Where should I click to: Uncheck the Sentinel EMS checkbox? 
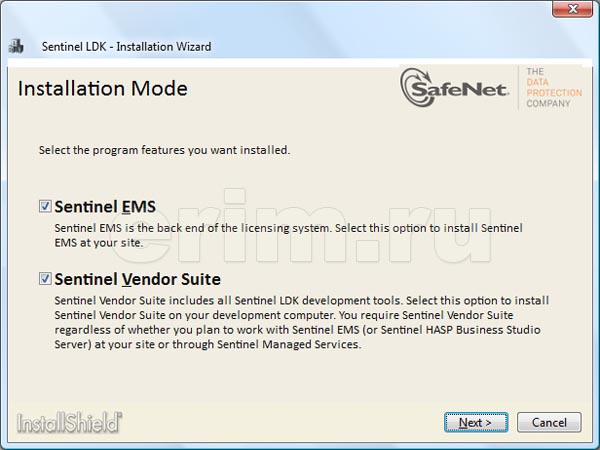coord(45,206)
